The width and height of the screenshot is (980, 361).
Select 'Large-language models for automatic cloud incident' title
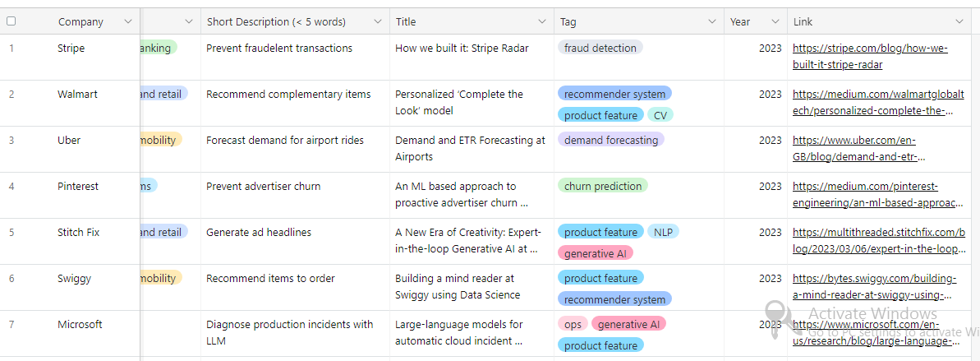pos(472,334)
